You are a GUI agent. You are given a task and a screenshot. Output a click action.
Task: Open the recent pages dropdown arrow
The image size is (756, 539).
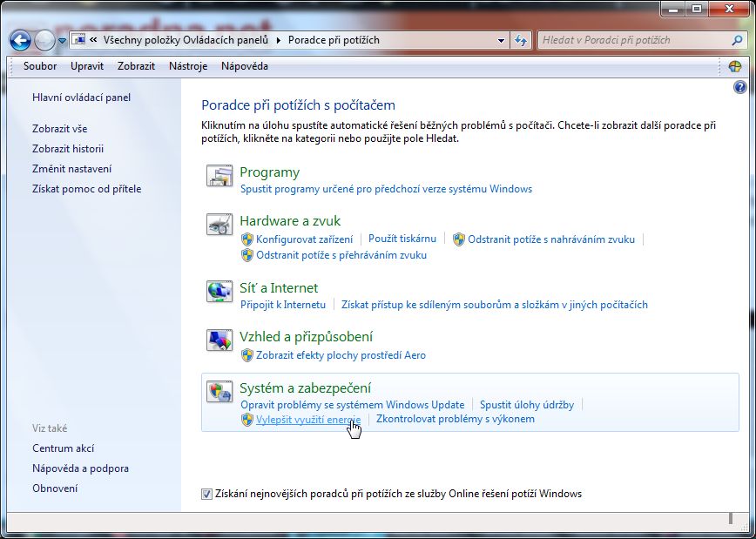pos(62,41)
